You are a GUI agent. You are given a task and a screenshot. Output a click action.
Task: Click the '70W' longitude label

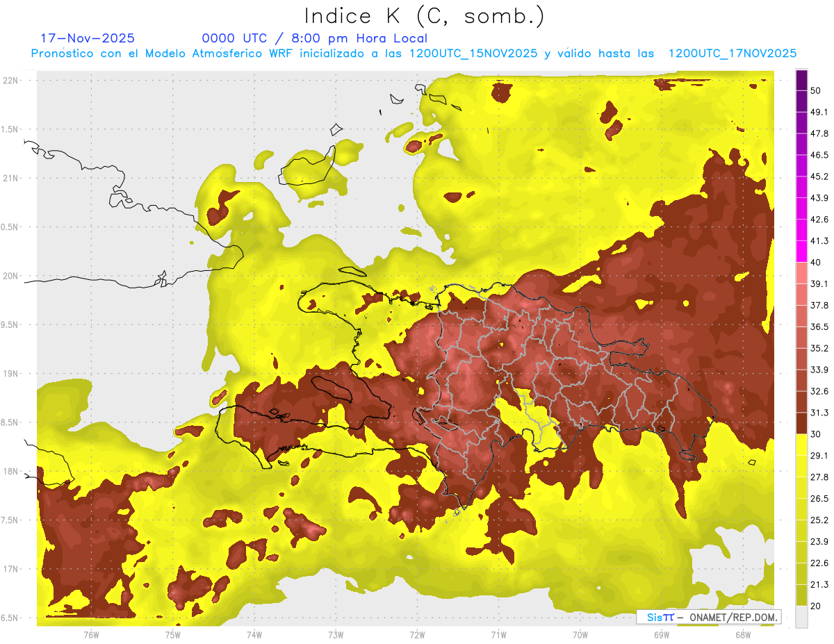coord(580,635)
